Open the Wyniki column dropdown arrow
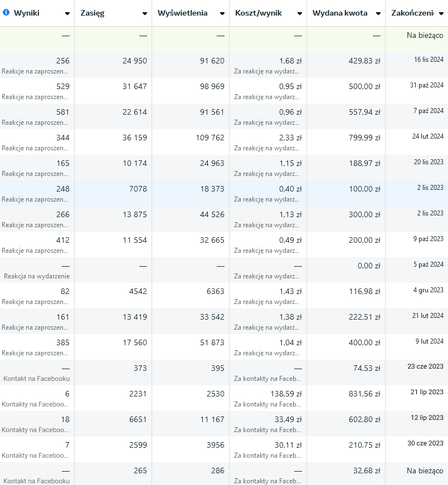The width and height of the screenshot is (448, 485). [67, 13]
